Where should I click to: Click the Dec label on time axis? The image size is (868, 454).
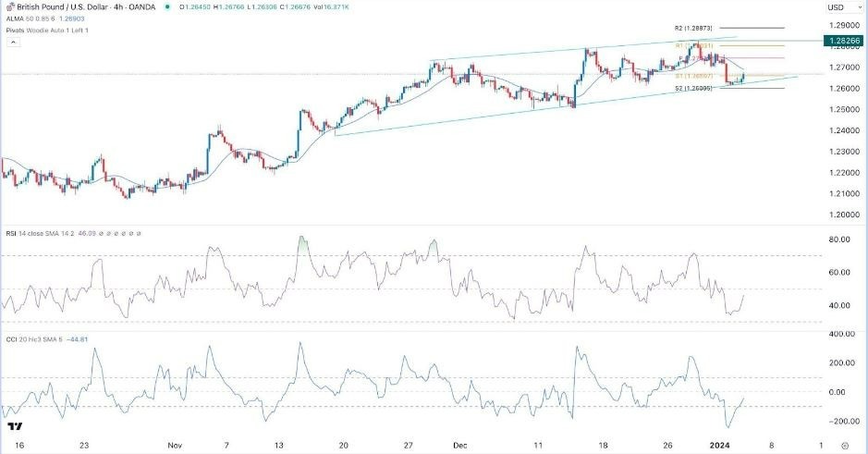pos(460,445)
